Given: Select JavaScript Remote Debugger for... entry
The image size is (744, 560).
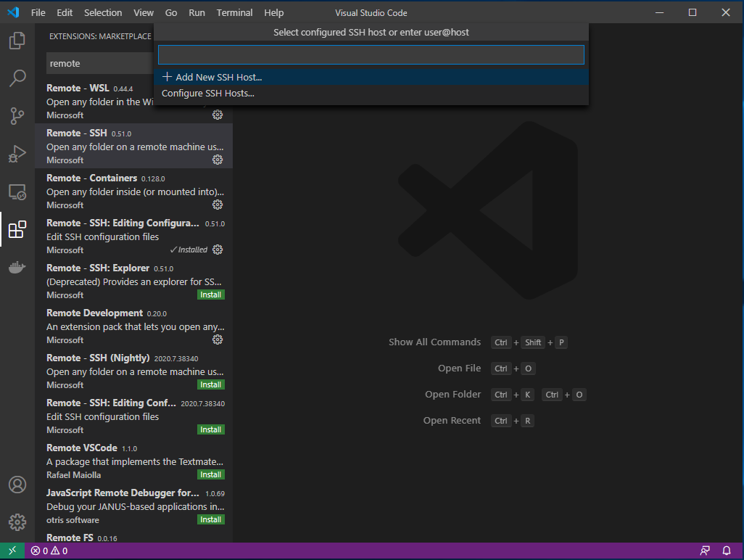Looking at the screenshot, I should (134, 506).
